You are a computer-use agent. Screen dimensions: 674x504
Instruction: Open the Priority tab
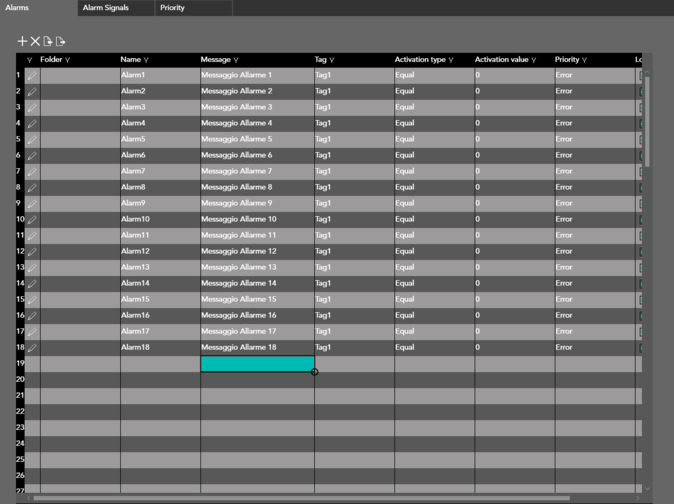tap(172, 8)
